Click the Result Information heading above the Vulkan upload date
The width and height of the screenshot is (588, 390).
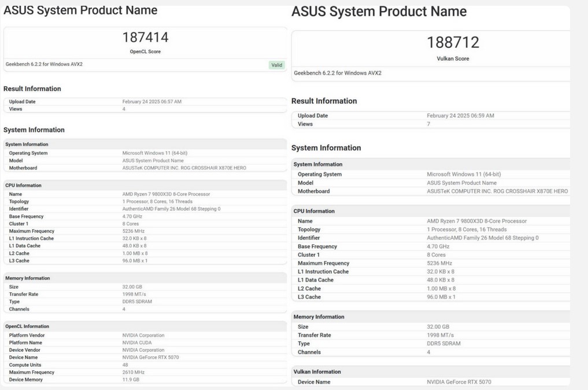point(324,101)
